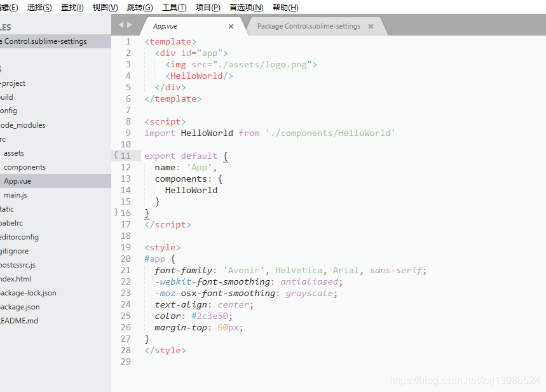Open the 视图(V) menu
The height and width of the screenshot is (392, 546).
pyautogui.click(x=105, y=8)
